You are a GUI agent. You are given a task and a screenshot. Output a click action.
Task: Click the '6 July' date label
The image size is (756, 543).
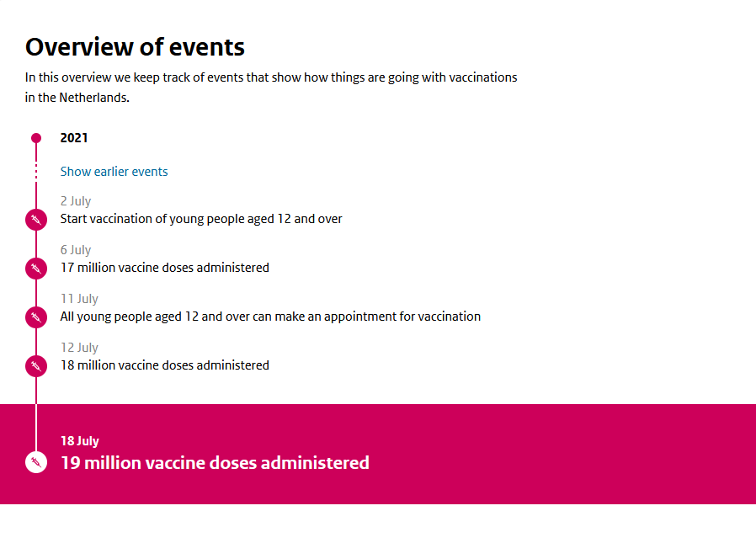(76, 250)
